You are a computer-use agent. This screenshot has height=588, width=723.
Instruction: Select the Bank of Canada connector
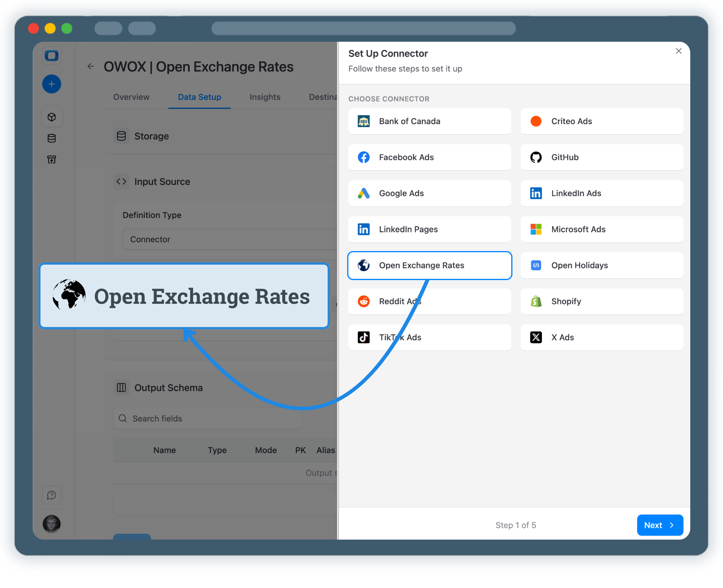point(429,121)
